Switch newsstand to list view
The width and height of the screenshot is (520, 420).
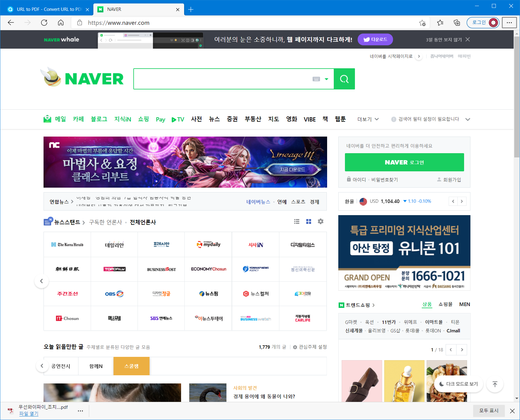(297, 221)
